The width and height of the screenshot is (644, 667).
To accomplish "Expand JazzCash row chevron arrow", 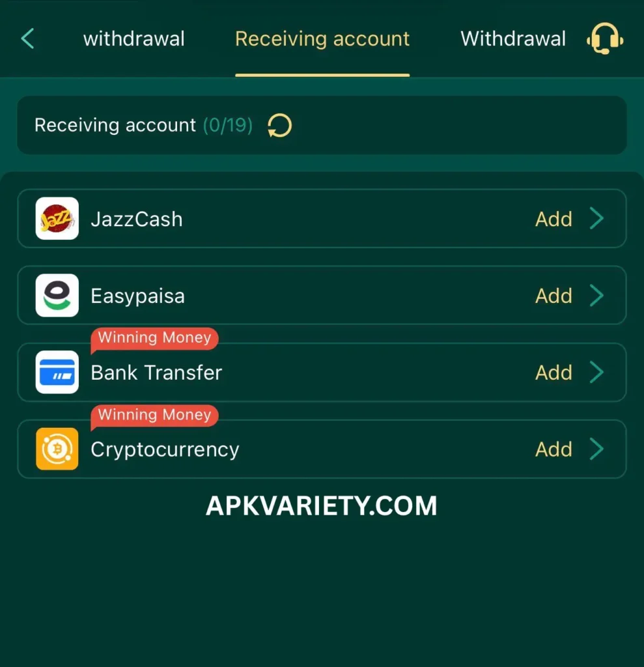I will [596, 219].
